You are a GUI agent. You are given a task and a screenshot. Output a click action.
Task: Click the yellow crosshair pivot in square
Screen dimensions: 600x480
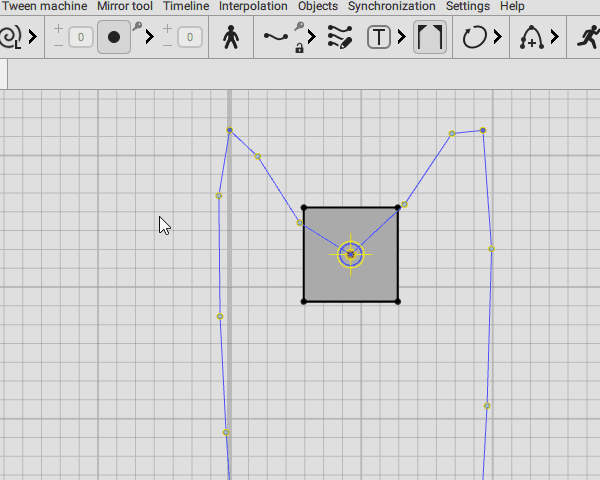(x=350, y=254)
